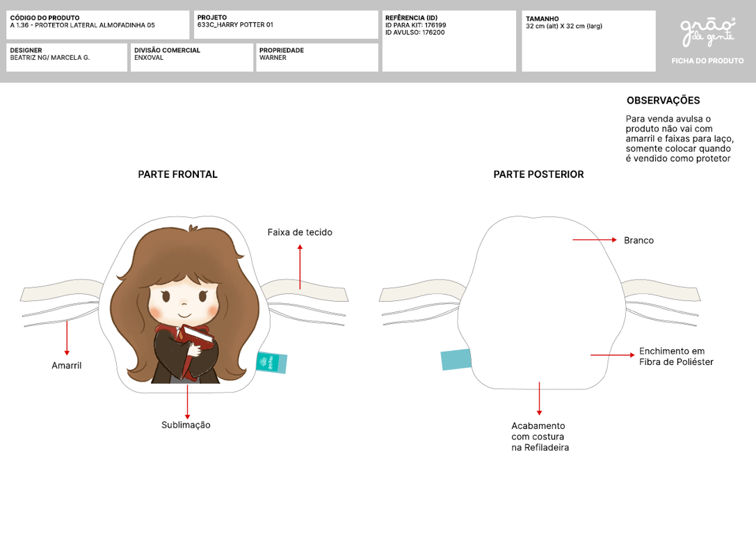Select 'ID PARA KIT: 176199' text
The height and width of the screenshot is (534, 756).
(x=416, y=25)
